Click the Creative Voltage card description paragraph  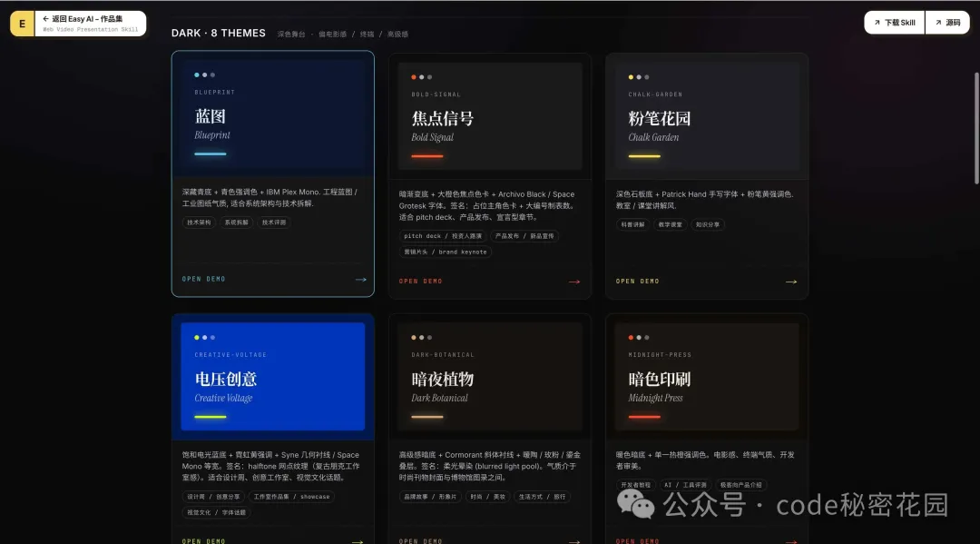click(x=270, y=466)
